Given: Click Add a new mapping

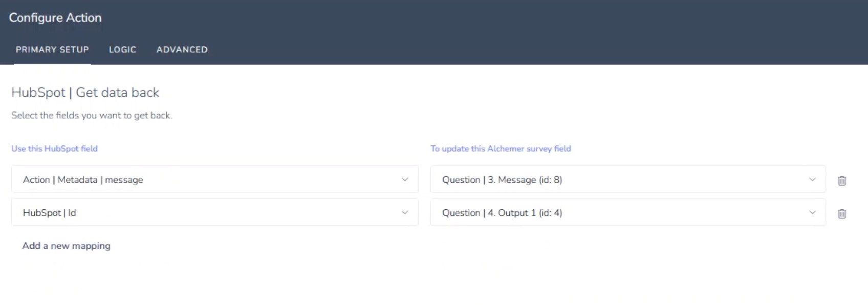Looking at the screenshot, I should click(x=66, y=246).
